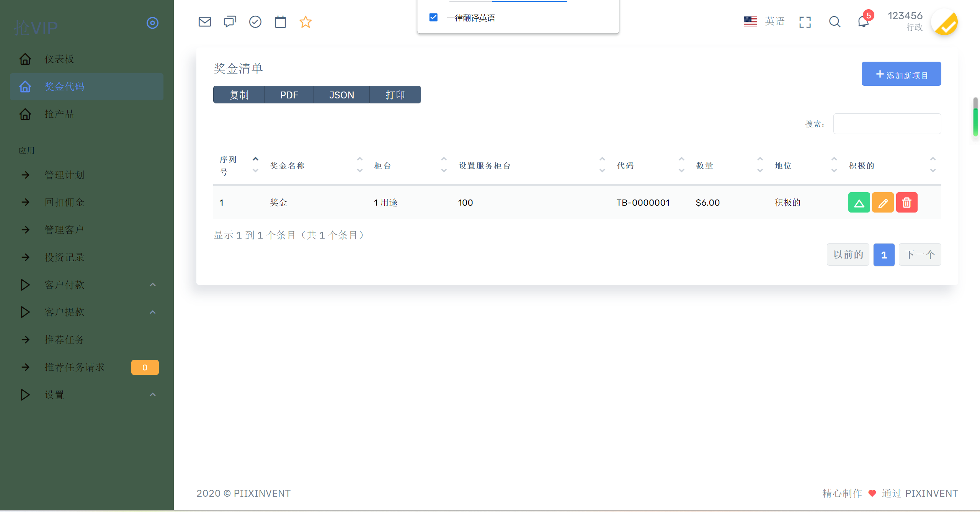Screen dimensions: 980x512
Task: Click the fullscreen expand icon
Action: [805, 22]
